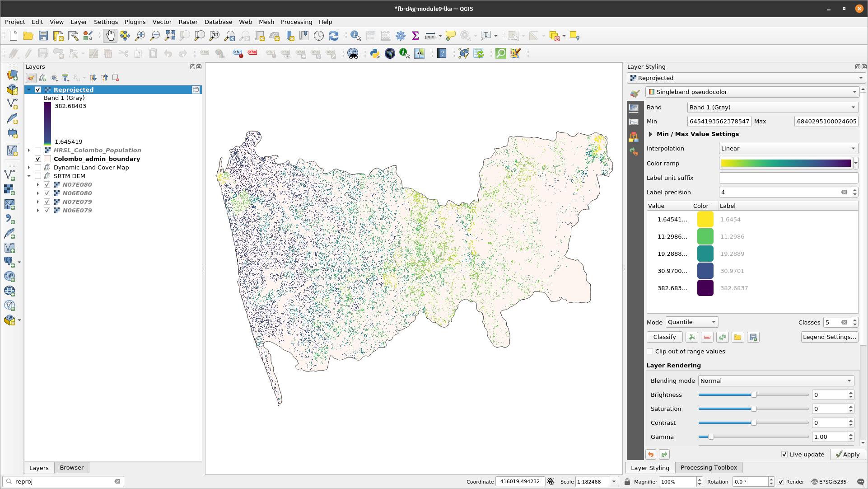Select the Zoom Out magnifier tool
Image resolution: width=868 pixels, height=489 pixels.
pos(155,36)
